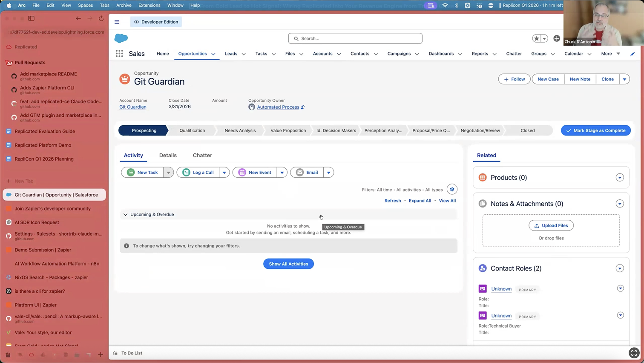This screenshot has height=363, width=644.
Task: Add a new tab with plus icon at sidebar bottom
Action: [x=101, y=354]
